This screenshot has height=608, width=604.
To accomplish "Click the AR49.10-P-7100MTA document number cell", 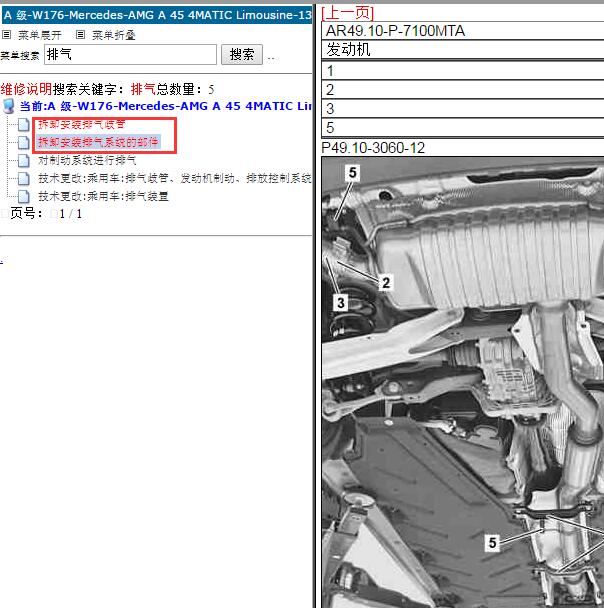I will point(462,31).
